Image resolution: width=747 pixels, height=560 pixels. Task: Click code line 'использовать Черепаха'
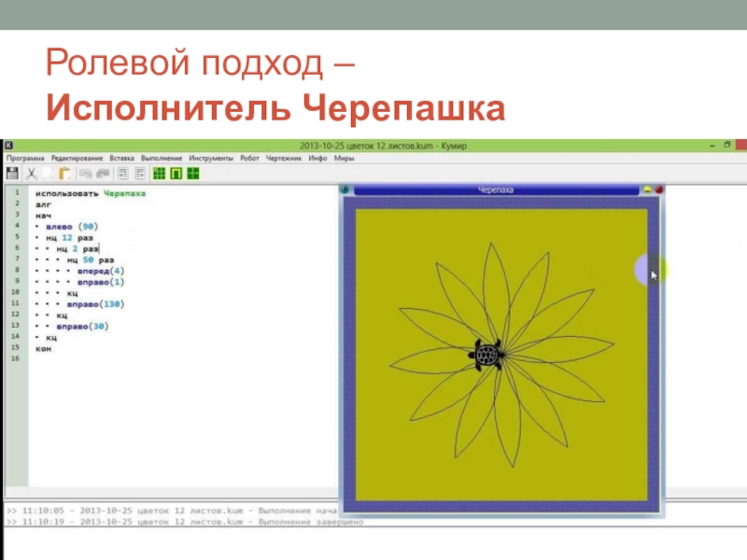click(x=91, y=193)
